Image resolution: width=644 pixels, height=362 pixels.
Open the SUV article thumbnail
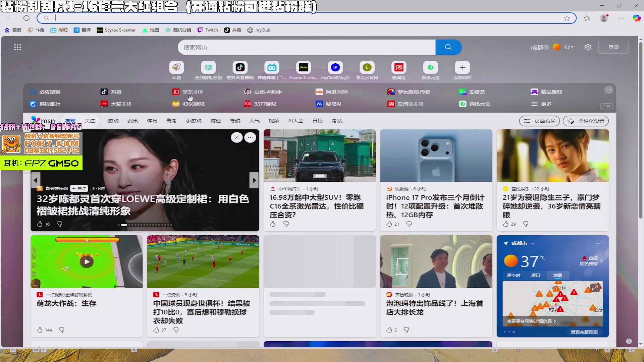click(x=319, y=156)
